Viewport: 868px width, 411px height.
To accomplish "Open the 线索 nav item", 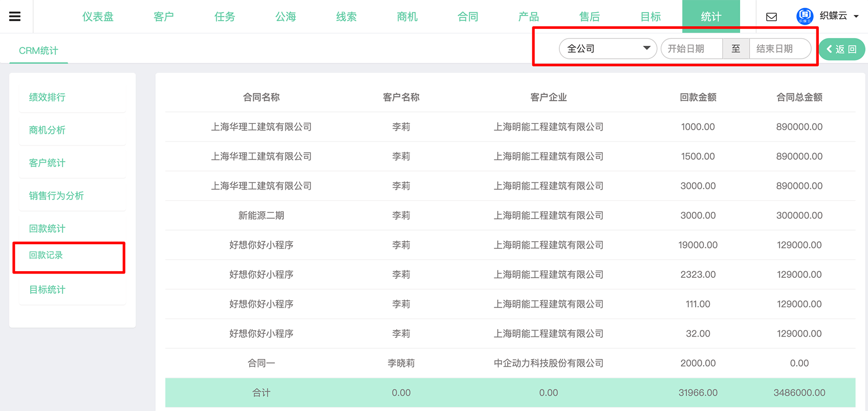I will tap(346, 17).
